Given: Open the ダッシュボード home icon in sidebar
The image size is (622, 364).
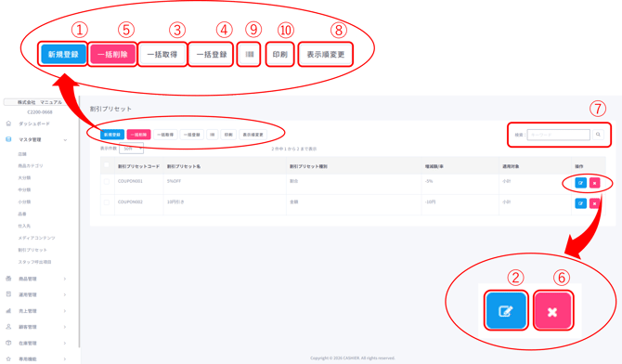Looking at the screenshot, I should point(8,123).
